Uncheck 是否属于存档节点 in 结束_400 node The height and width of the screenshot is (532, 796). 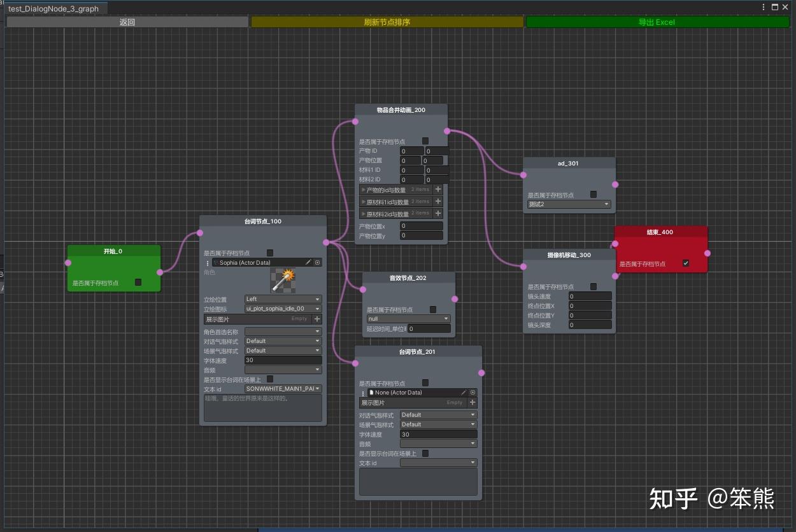point(686,263)
